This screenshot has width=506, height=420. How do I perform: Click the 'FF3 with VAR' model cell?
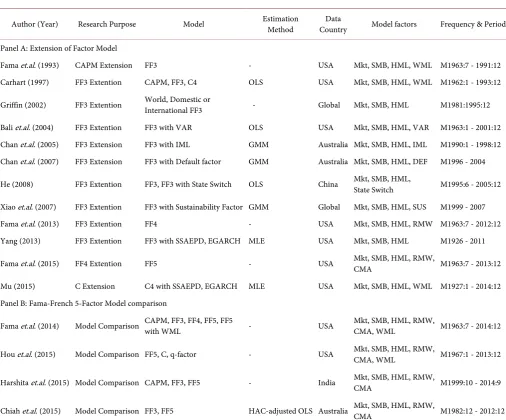(x=168, y=128)
